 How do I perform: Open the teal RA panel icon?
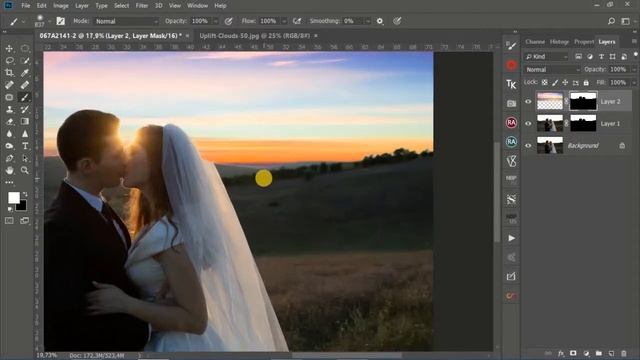click(511, 142)
